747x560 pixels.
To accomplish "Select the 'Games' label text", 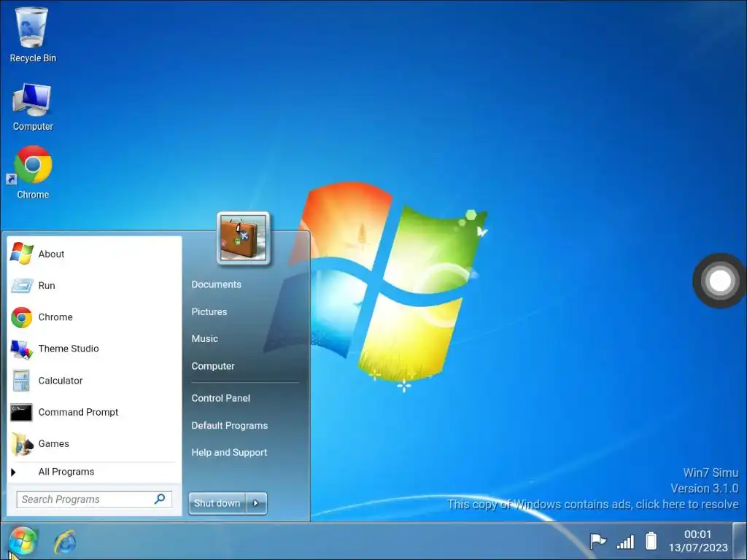I will (54, 443).
